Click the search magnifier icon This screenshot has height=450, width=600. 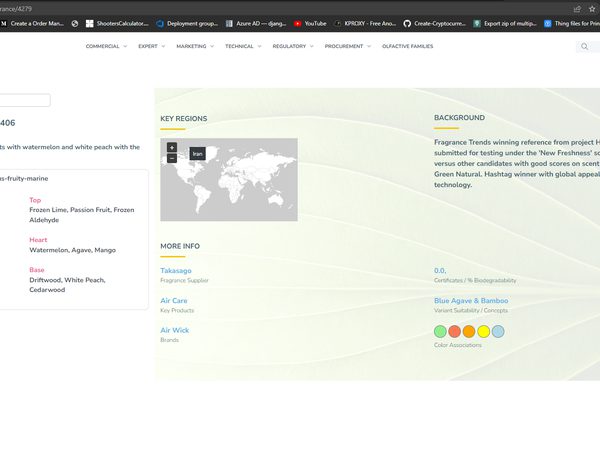(x=584, y=46)
